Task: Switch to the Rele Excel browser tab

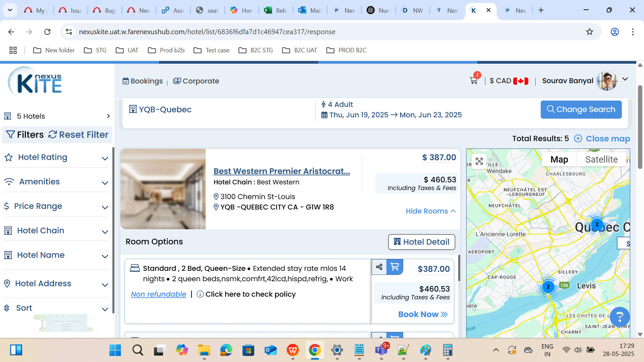Action: (x=276, y=10)
